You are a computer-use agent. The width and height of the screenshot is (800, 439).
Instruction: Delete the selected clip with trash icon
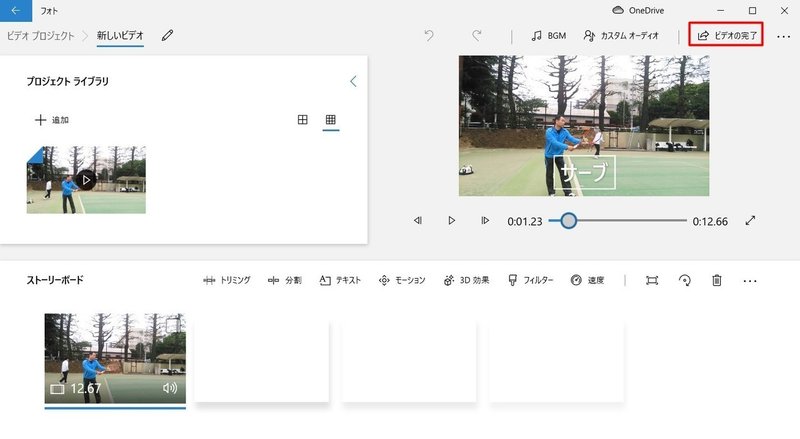(x=717, y=280)
